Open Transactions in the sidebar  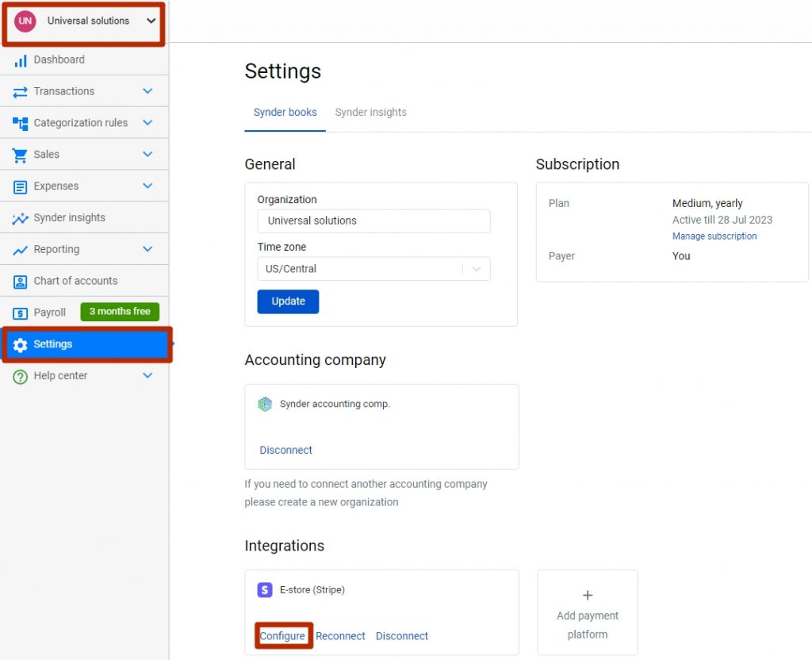pyautogui.click(x=84, y=91)
